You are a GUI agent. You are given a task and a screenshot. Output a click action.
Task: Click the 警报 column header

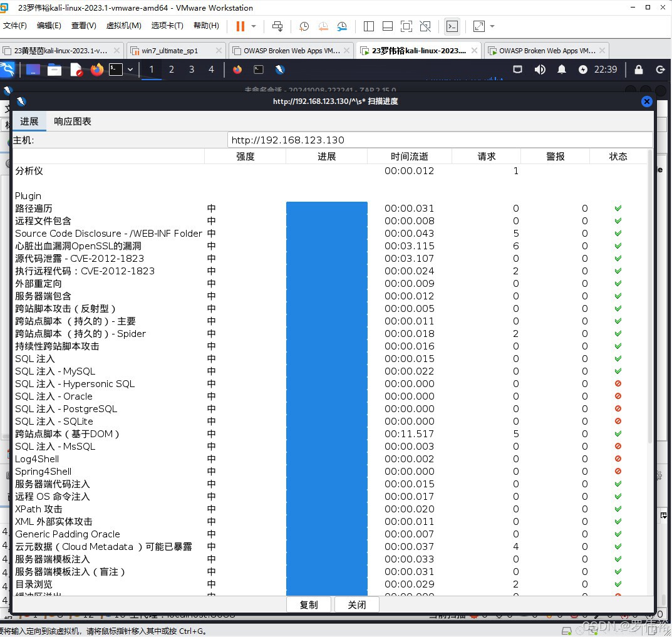pos(555,157)
